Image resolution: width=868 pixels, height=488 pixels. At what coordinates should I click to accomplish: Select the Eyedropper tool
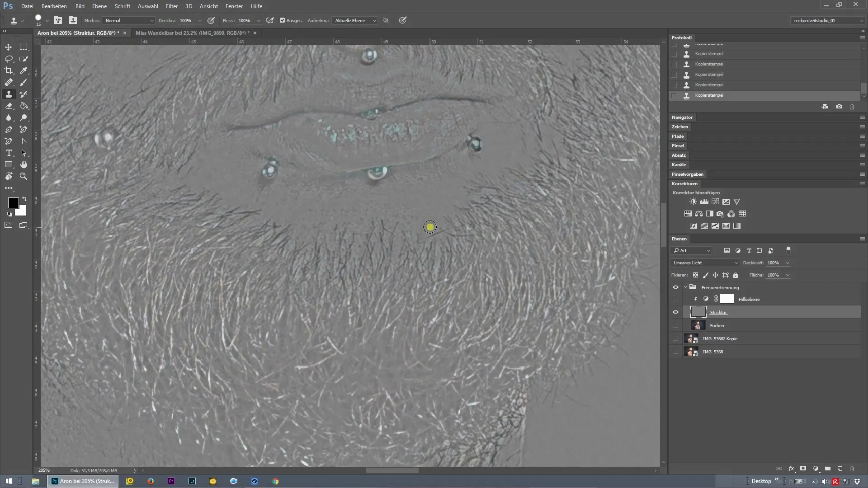pyautogui.click(x=24, y=70)
